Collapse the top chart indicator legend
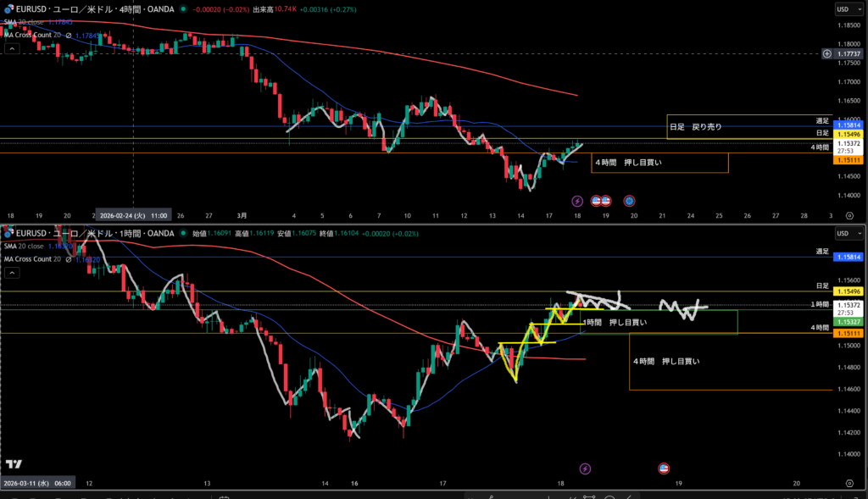 click(x=13, y=49)
